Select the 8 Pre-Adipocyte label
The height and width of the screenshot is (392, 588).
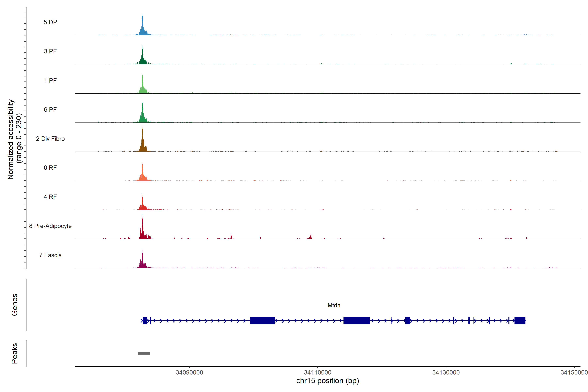[50, 226]
